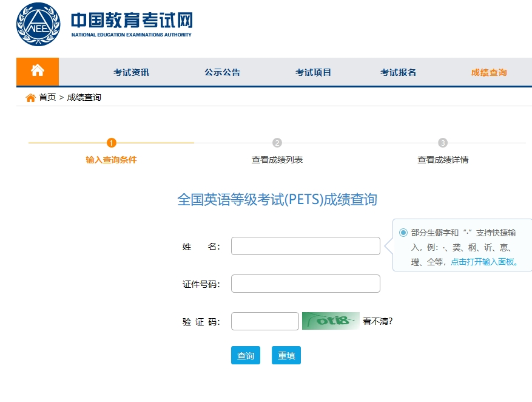This screenshot has width=532, height=402.
Task: Click the 查询 button
Action: click(x=246, y=355)
